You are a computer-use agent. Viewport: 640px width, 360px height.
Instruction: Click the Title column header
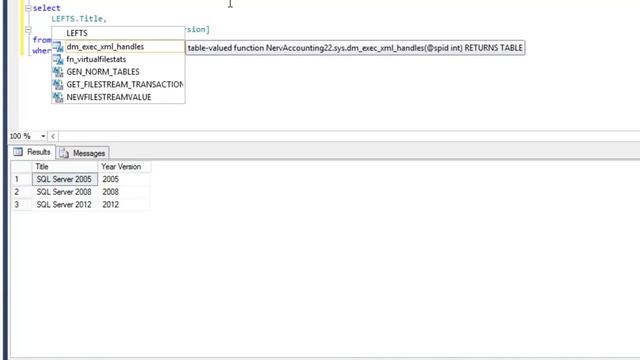click(65, 167)
